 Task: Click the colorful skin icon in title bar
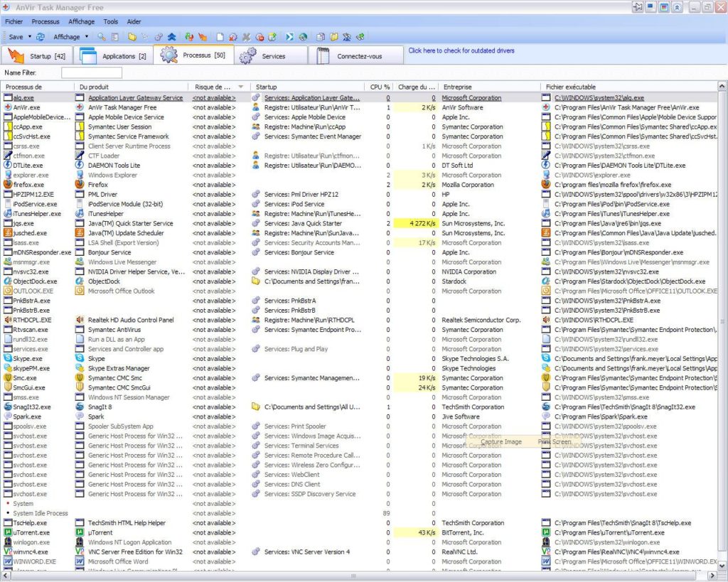[x=664, y=7]
